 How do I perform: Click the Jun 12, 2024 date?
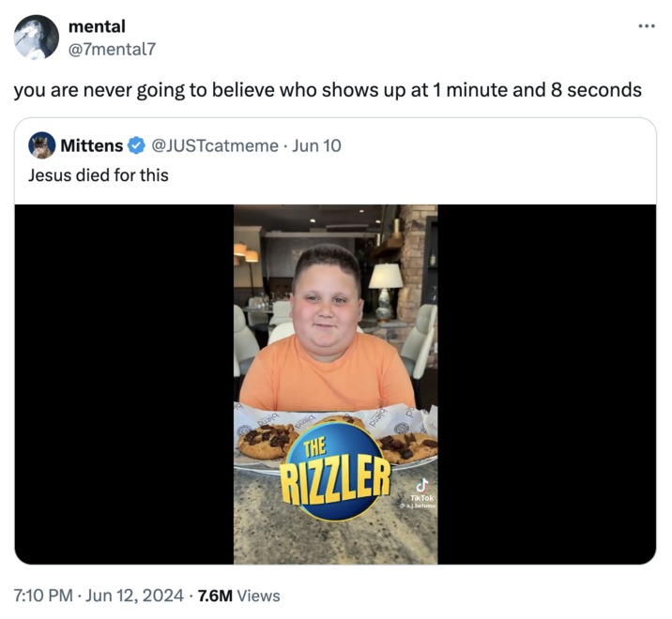pos(136,596)
